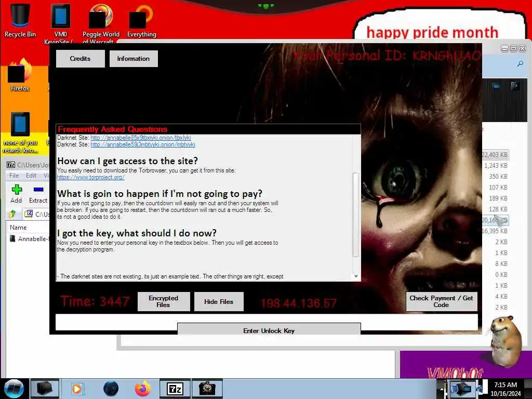The width and height of the screenshot is (532, 399).
Task: Click the Hide Files button
Action: (219, 301)
